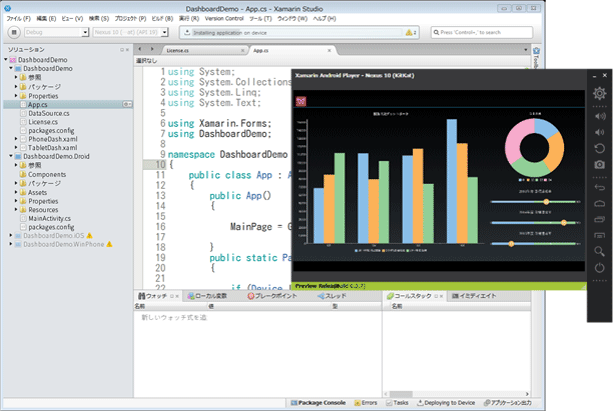Open the Nexus 10 device target dropdown
The image size is (613, 411).
pos(131,32)
